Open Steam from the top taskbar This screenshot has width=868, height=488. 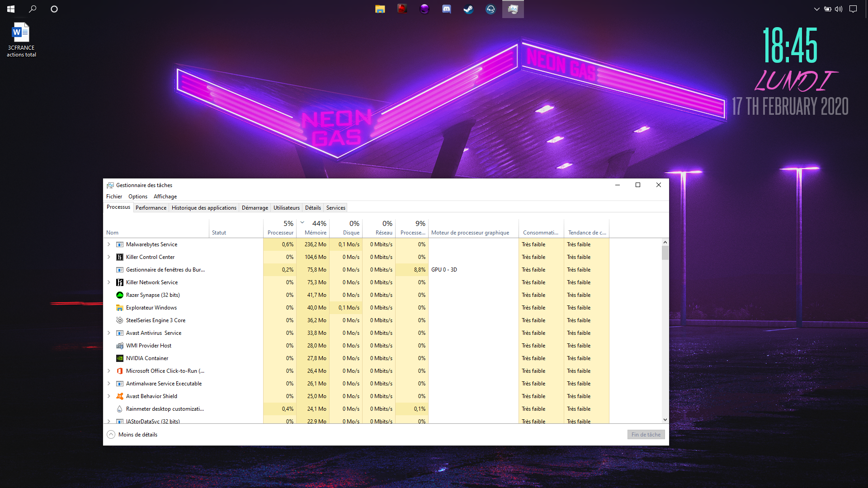[x=468, y=9]
